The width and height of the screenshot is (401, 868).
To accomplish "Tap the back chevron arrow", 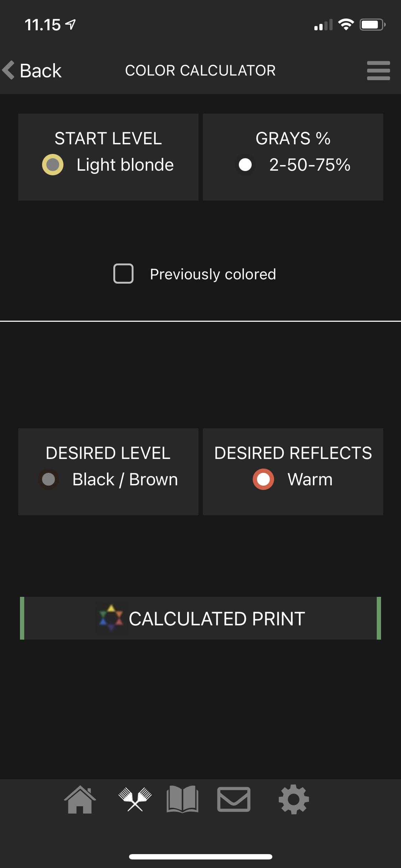I will 9,70.
